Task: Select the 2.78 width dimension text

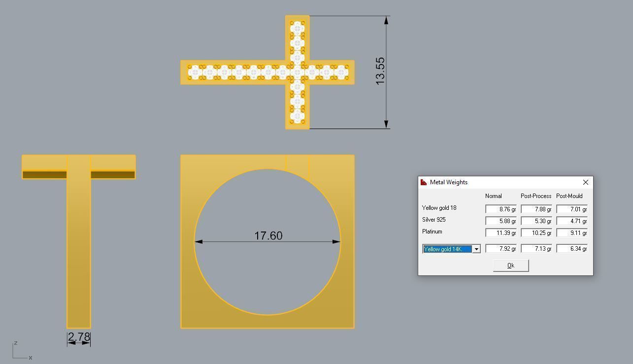Action: [79, 337]
